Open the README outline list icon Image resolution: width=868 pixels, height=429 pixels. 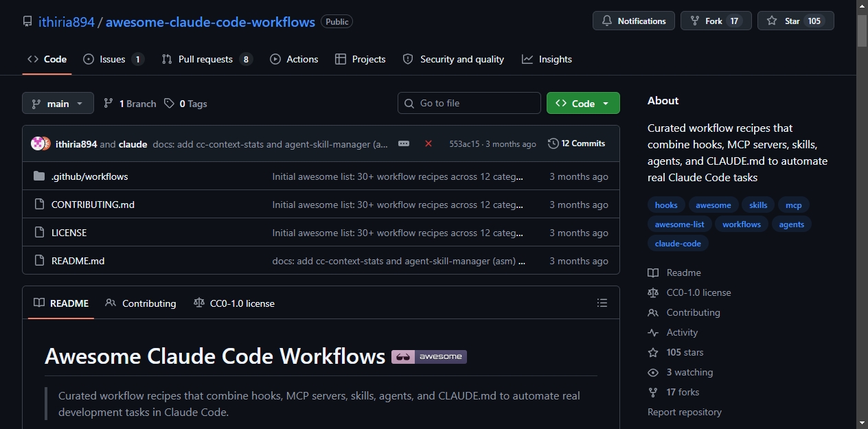pos(602,303)
